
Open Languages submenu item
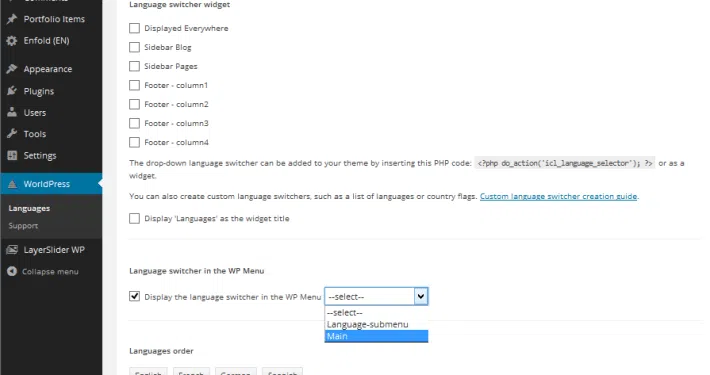click(29, 208)
